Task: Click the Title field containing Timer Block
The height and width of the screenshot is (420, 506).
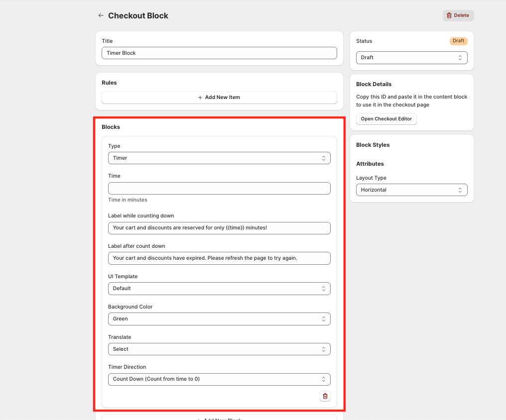Action: coord(219,53)
